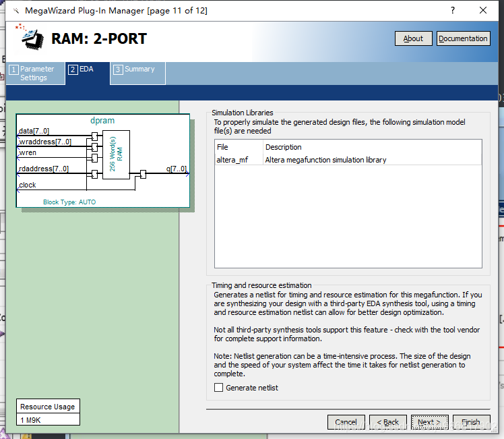Click the data[7..0] port label
The height and width of the screenshot is (439, 504).
[x=34, y=131]
